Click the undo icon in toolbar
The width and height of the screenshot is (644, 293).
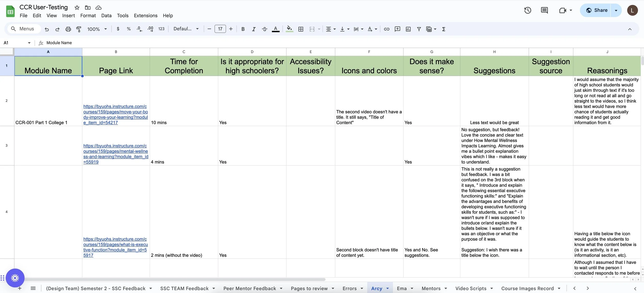click(x=47, y=29)
